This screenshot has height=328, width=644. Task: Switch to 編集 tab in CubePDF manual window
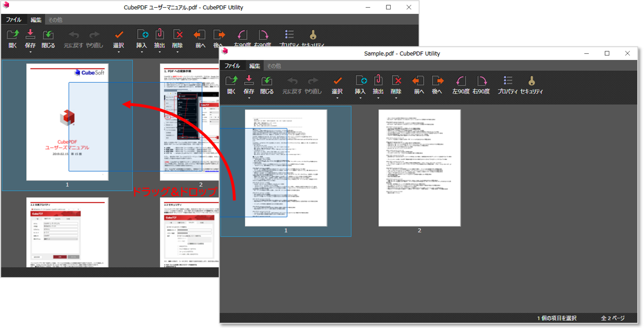[x=36, y=20]
